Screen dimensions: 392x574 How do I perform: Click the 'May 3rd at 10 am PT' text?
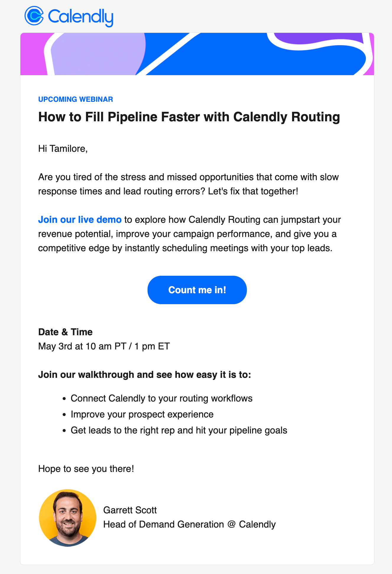coord(104,346)
